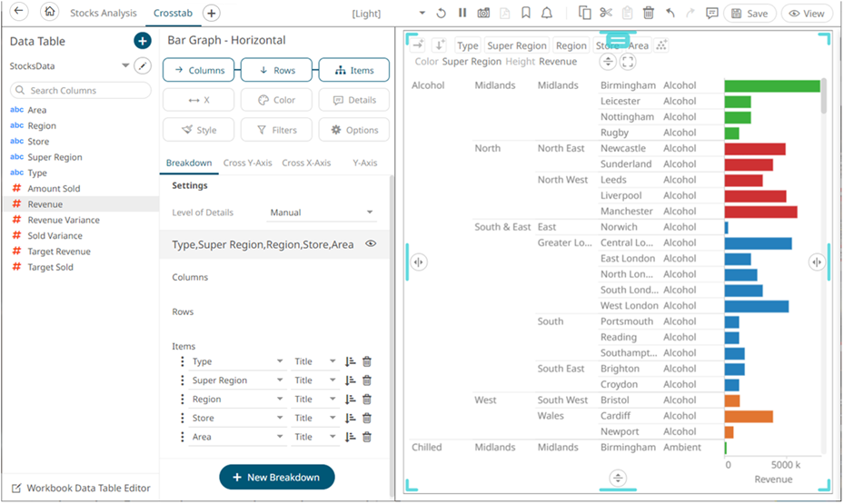Switch to the Stocks Analysis tab
Viewport: 844px width, 504px height.
pyautogui.click(x=104, y=13)
